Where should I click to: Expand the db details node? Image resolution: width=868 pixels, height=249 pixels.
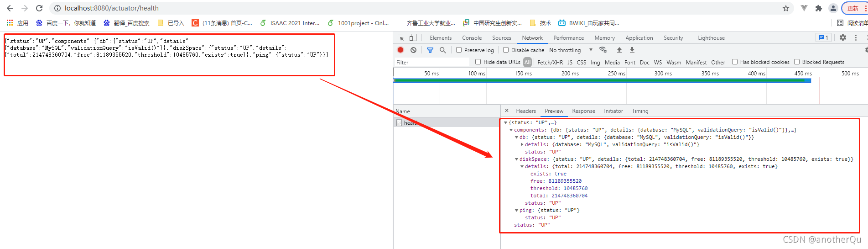coord(522,144)
